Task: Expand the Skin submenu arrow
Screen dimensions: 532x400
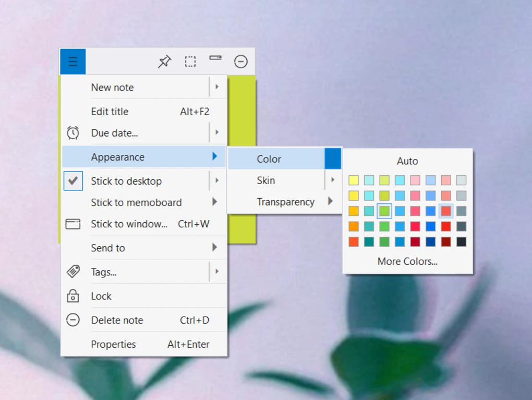Action: click(333, 180)
